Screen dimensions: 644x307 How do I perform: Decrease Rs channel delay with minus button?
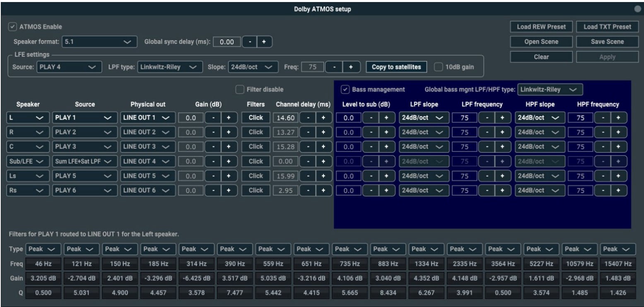pyautogui.click(x=307, y=190)
